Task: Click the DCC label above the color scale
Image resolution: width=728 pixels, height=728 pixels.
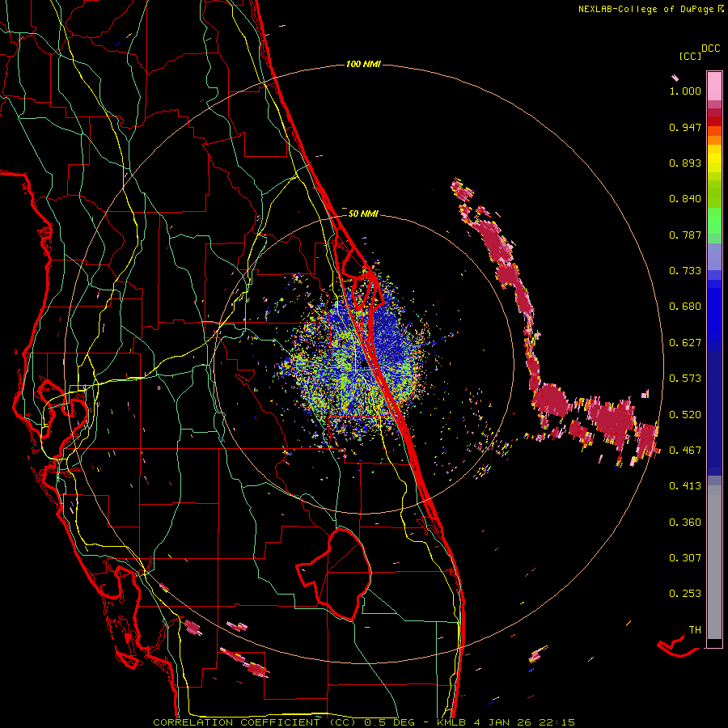Action: click(711, 49)
